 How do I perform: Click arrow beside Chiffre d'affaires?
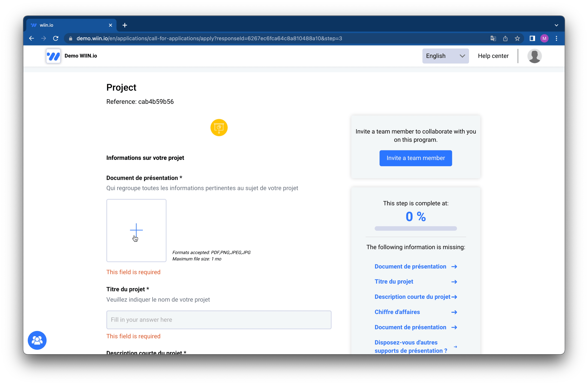click(x=454, y=312)
